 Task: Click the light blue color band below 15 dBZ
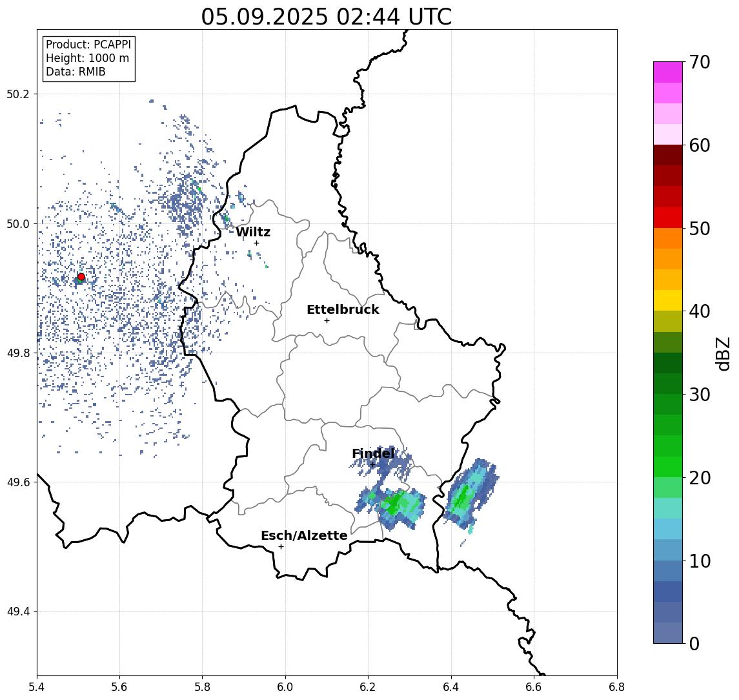coord(668,530)
